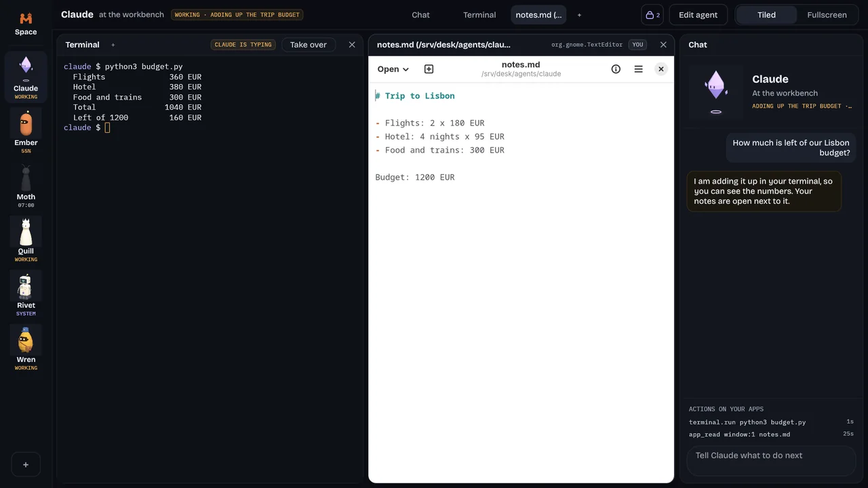
Task: Switch to the Chat tab in top bar
Action: (420, 15)
